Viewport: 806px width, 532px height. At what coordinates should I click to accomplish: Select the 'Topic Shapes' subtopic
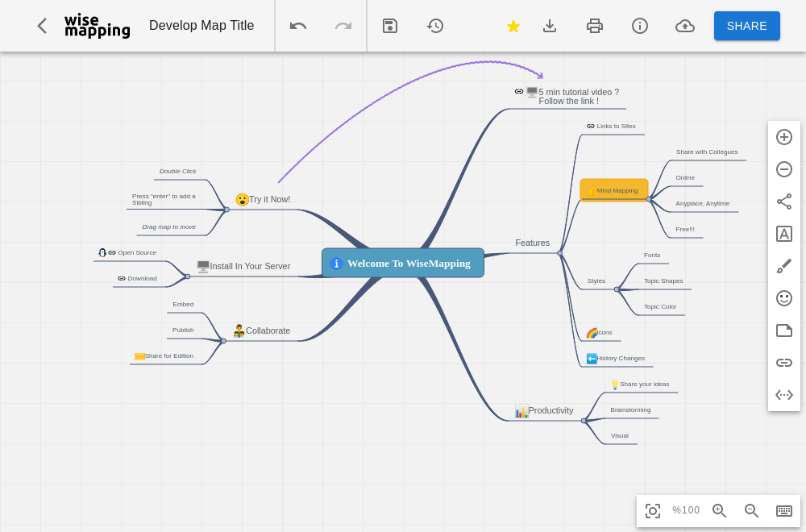point(663,281)
